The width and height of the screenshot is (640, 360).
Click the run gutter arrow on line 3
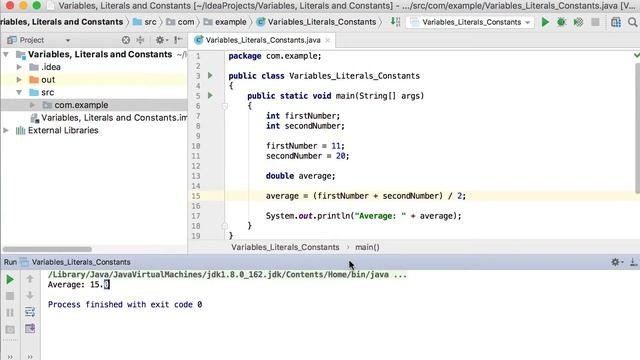point(210,76)
